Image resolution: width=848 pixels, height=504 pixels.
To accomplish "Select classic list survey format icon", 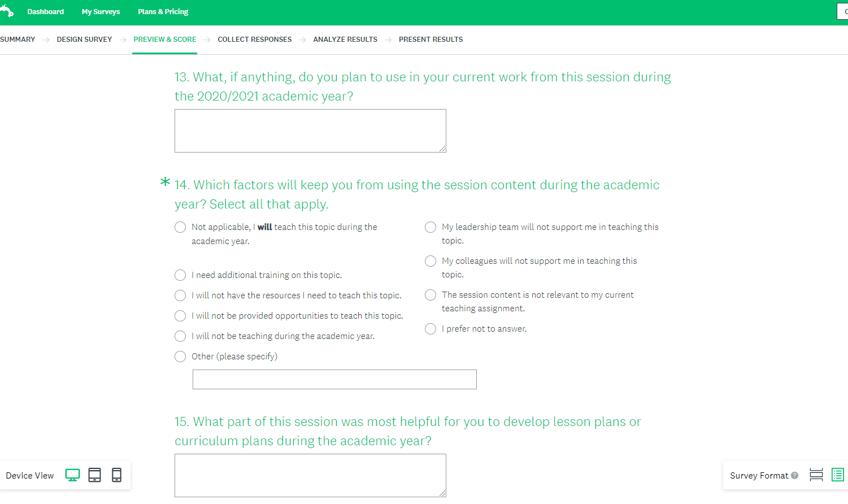I will 837,475.
